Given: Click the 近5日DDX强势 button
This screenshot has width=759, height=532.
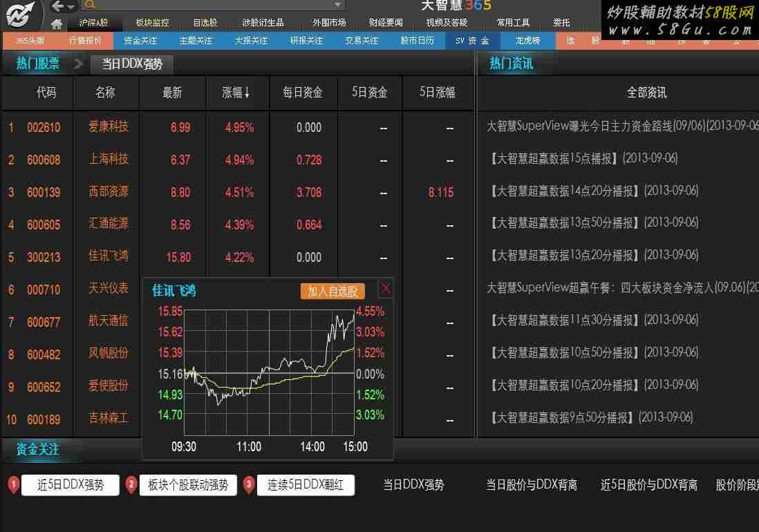Looking at the screenshot, I should (71, 485).
